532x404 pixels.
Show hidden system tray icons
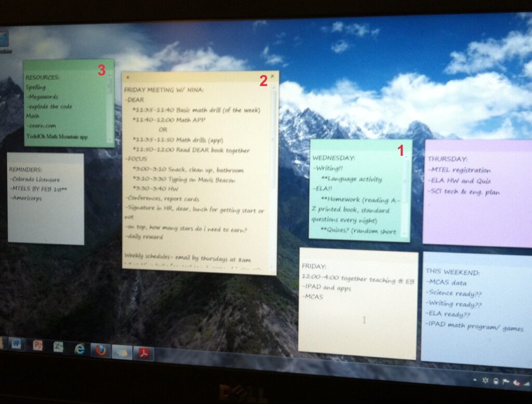point(475,380)
